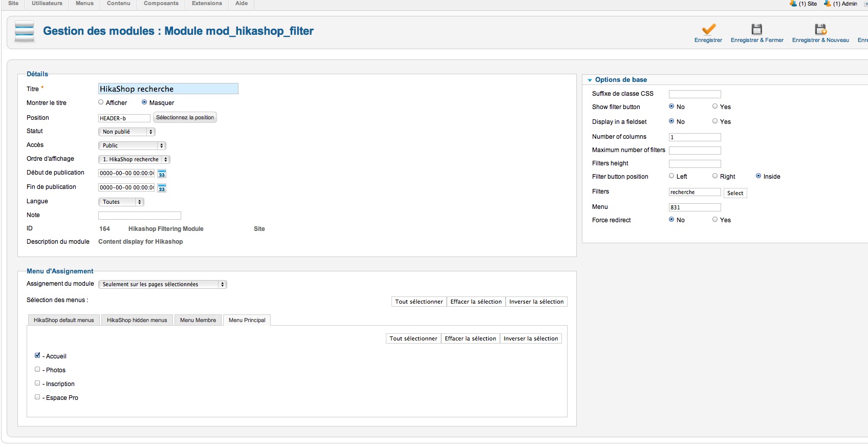
Task: Click the Enregistrer checkmark icon
Action: click(x=708, y=29)
